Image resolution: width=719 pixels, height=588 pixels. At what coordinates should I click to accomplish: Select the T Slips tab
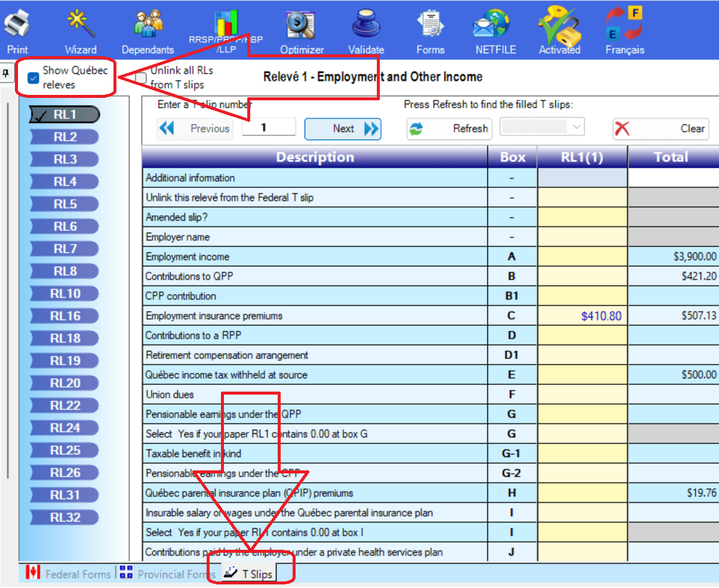[x=250, y=574]
